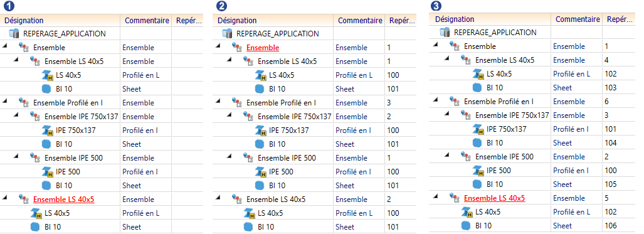Viewport: 644px width, 234px height.
Task: Click BI 10 sheet icon under IPE 500, middle panel
Action: tap(260, 186)
